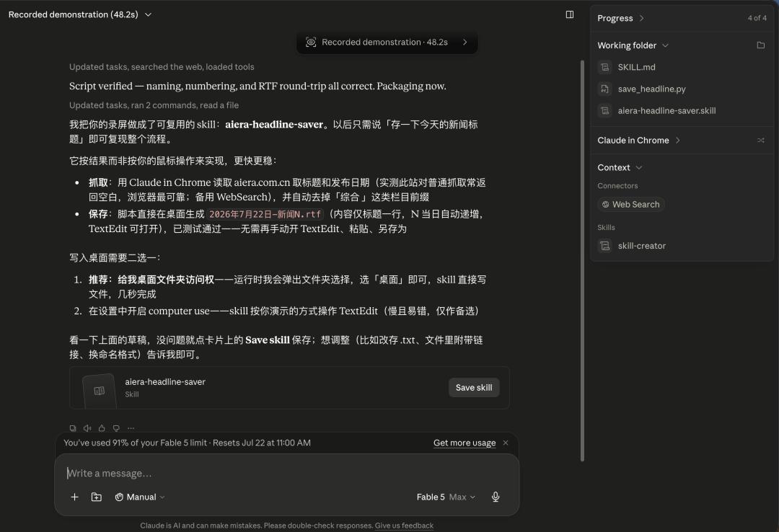
Task: Expand the Recorded demonstration pill chevron
Action: (x=465, y=43)
